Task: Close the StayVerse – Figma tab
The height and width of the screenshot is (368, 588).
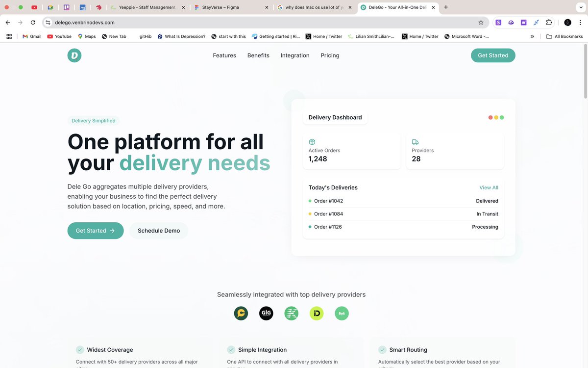Action: [267, 7]
